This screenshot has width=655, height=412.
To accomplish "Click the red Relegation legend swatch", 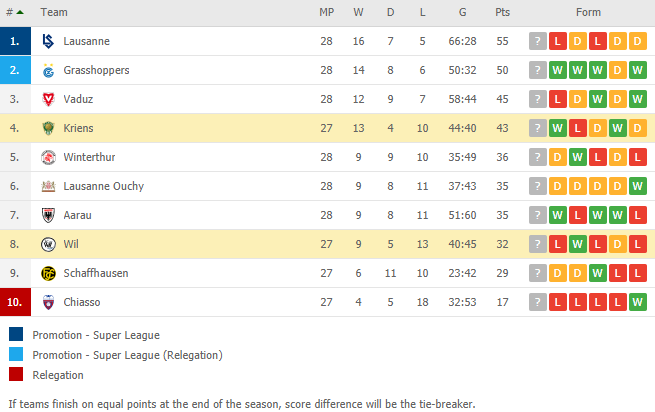I will pyautogui.click(x=16, y=374).
